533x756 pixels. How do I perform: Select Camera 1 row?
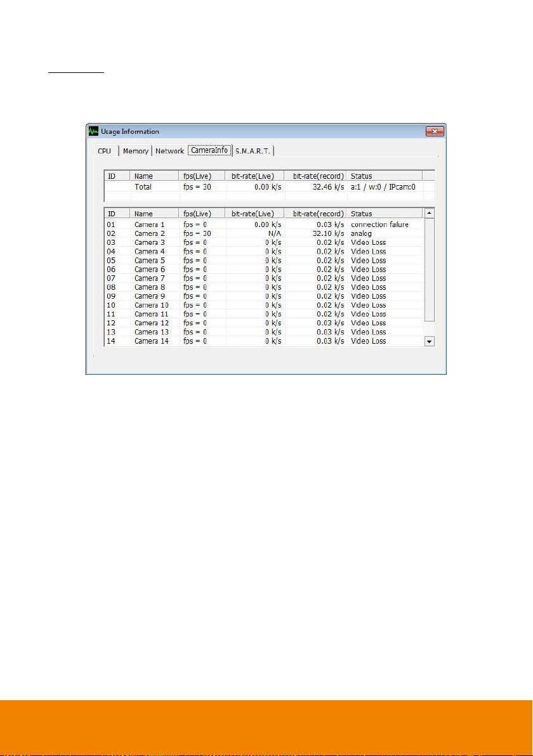click(x=265, y=225)
